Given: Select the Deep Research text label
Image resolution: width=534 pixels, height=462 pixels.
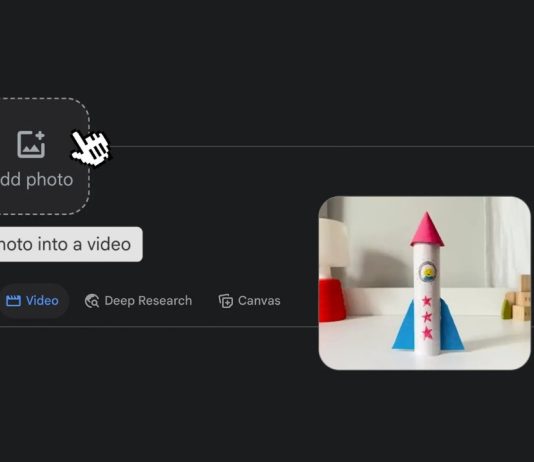Looking at the screenshot, I should pos(148,301).
